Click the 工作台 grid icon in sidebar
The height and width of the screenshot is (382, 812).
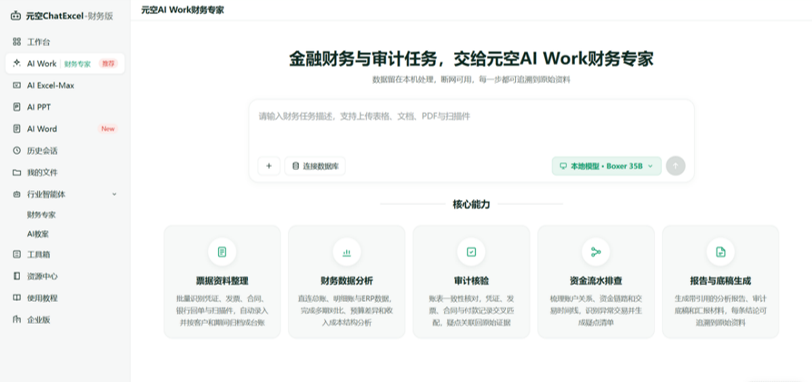(x=17, y=42)
